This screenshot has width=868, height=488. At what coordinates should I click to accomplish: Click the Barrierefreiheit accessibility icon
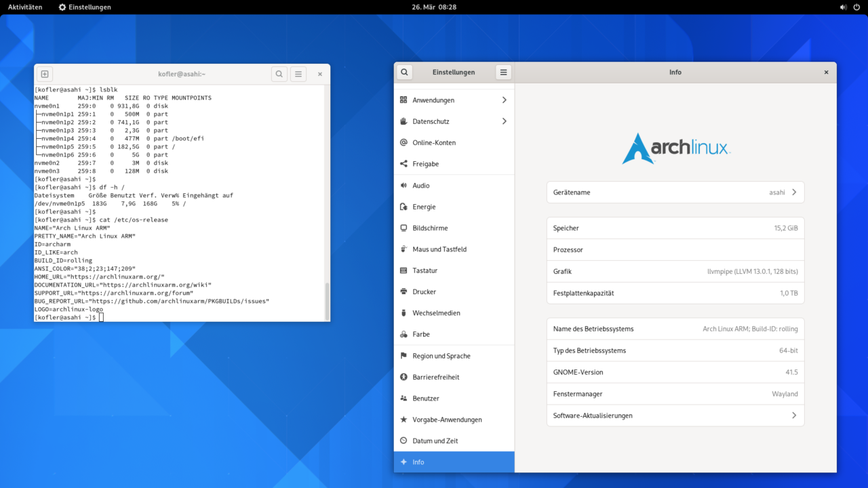point(404,377)
